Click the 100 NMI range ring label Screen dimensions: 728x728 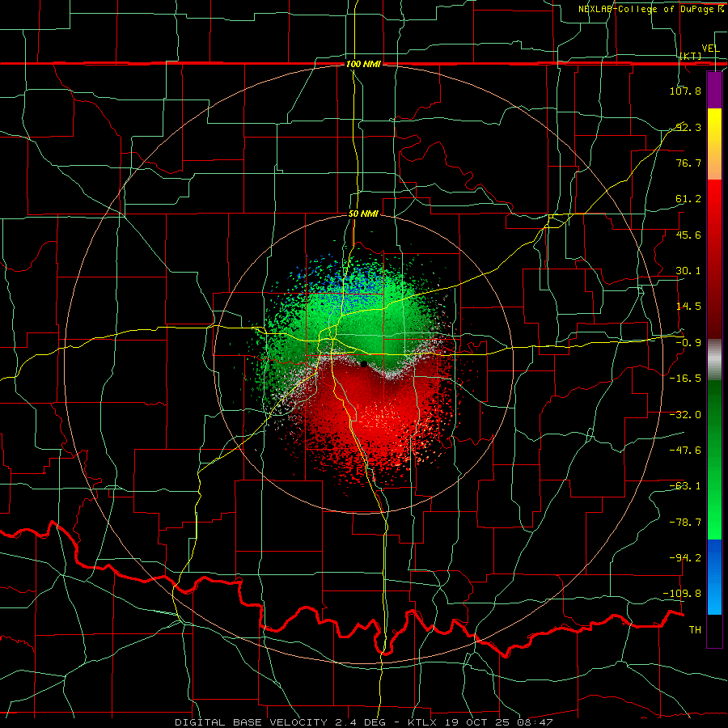tap(363, 64)
